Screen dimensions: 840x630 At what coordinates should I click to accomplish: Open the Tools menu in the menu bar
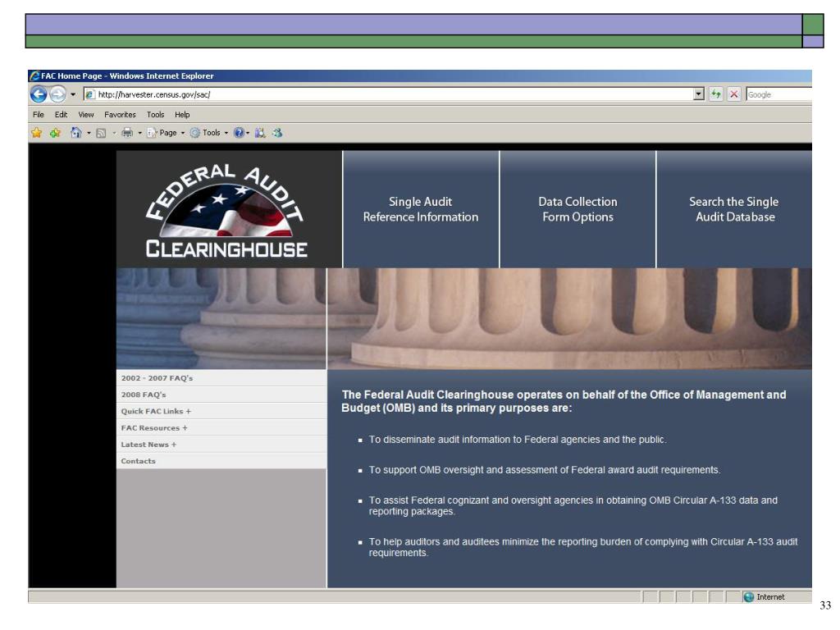pyautogui.click(x=155, y=115)
